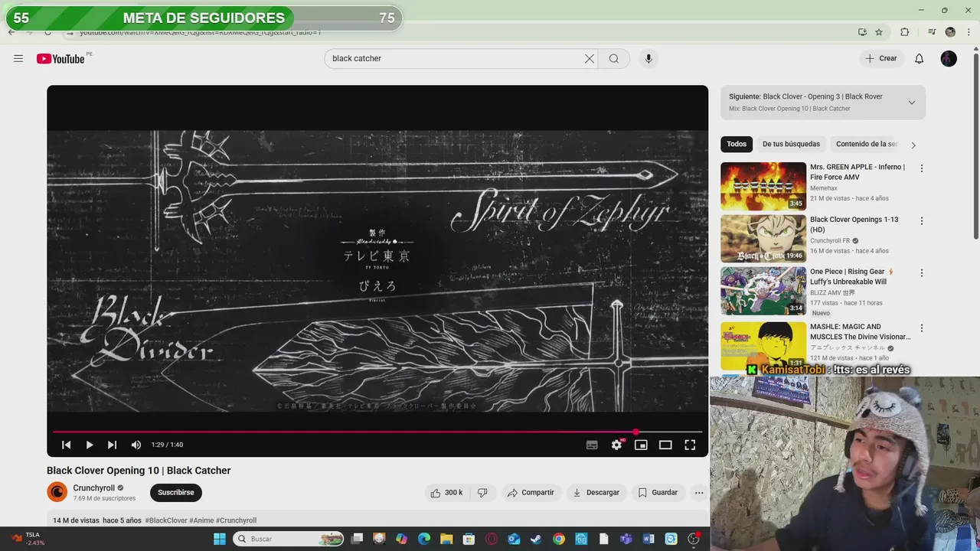Select the Todos filter chip
The image size is (980, 551).
coord(737,144)
